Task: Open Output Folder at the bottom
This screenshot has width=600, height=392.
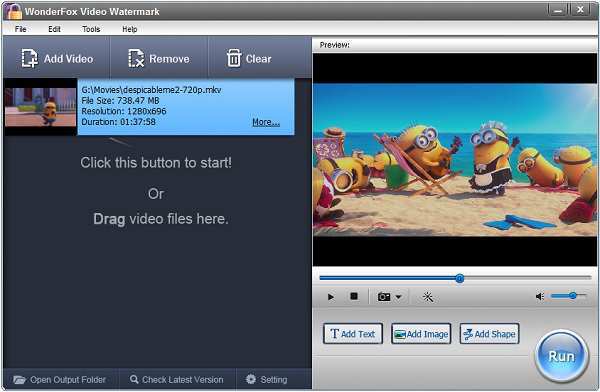Action: coord(60,379)
